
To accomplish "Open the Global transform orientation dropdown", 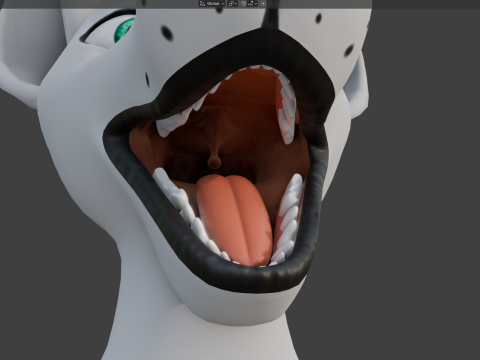I will click(212, 4).
